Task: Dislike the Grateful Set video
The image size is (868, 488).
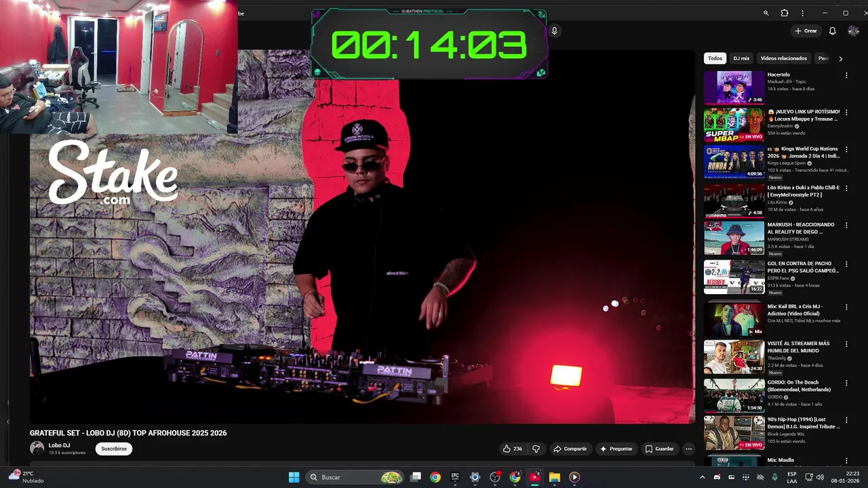Action: 536,449
